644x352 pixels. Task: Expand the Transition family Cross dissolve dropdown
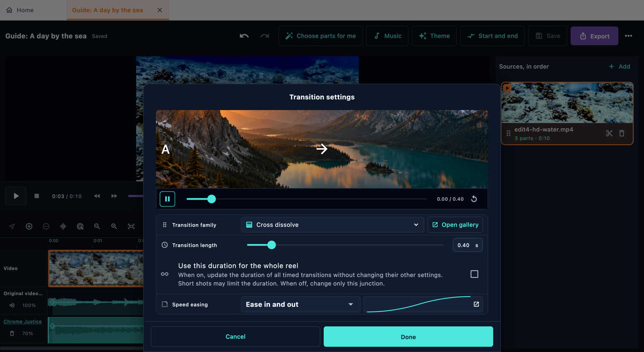(x=333, y=225)
